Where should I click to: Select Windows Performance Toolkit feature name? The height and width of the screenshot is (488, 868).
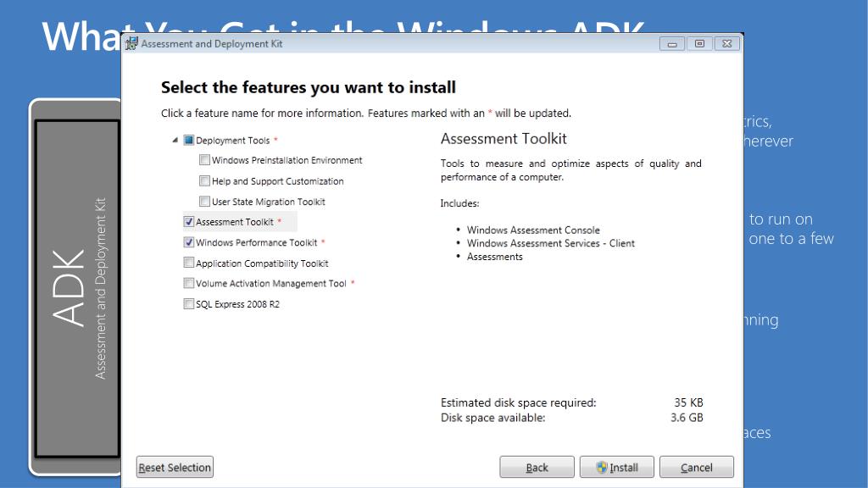coord(256,243)
